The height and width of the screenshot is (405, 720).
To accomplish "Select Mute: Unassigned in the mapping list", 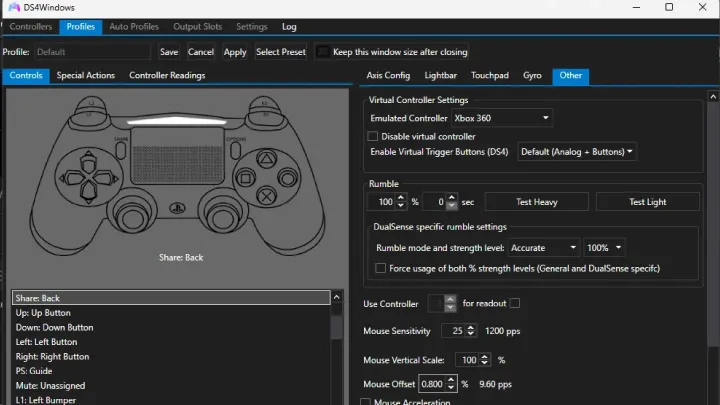I will tap(50, 385).
